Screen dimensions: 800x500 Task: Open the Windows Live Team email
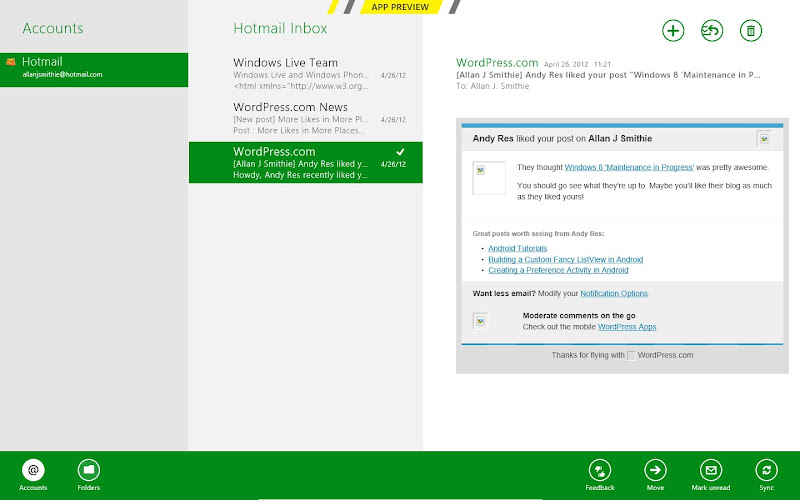tap(306, 74)
